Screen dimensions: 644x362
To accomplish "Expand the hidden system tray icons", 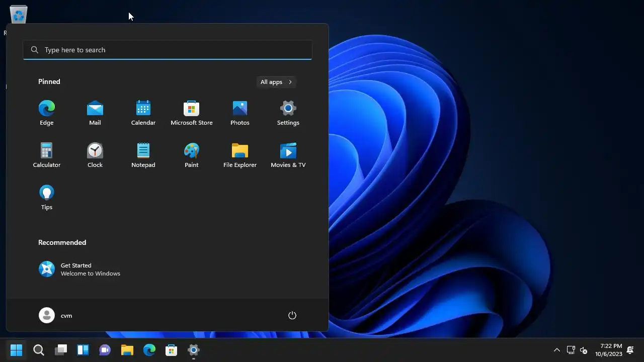I will pyautogui.click(x=557, y=350).
